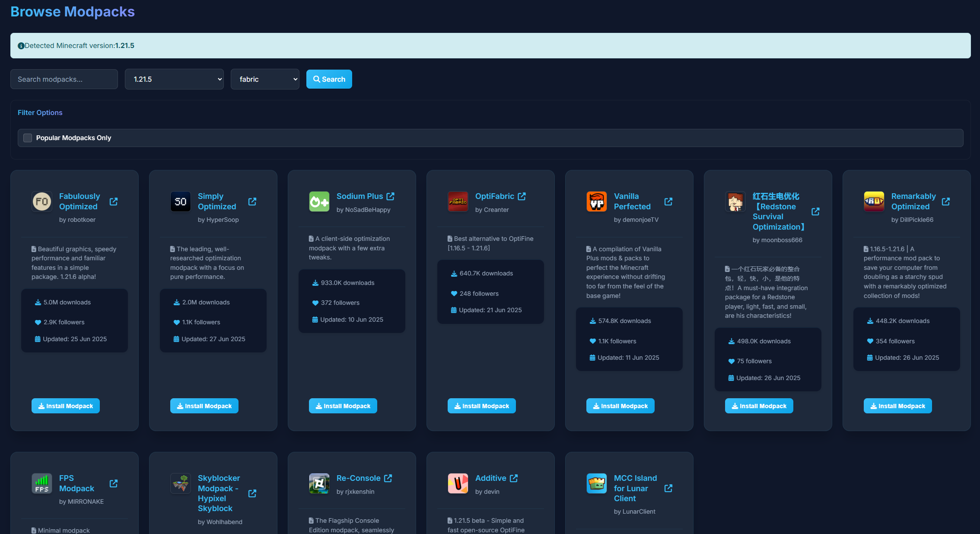Click the OptiFabric red logo

point(458,201)
